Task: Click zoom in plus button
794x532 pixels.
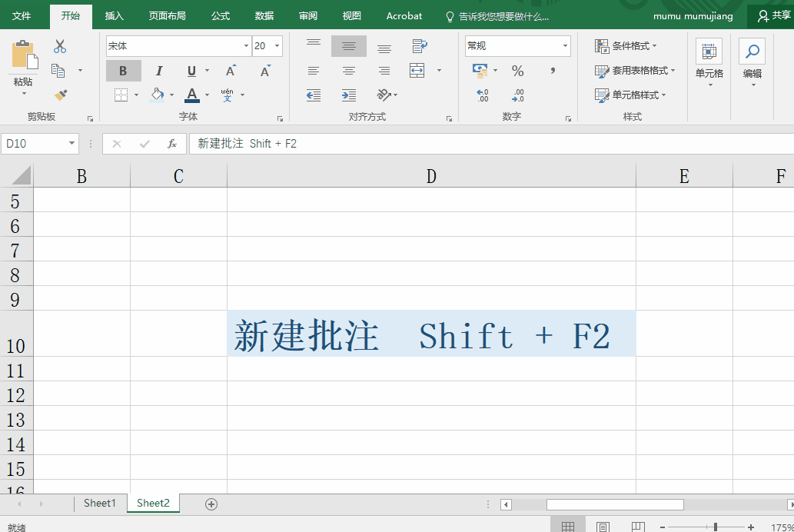Action: click(x=751, y=527)
